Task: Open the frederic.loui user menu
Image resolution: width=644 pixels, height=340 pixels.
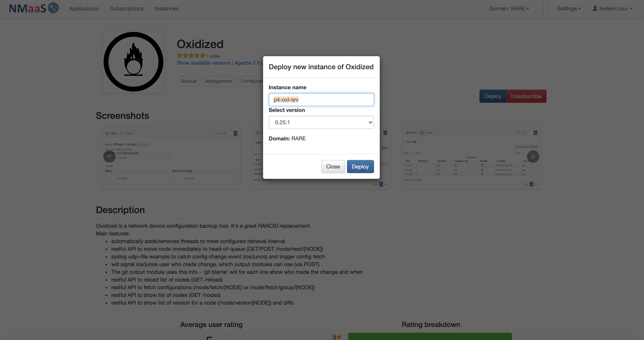Action: tap(612, 8)
